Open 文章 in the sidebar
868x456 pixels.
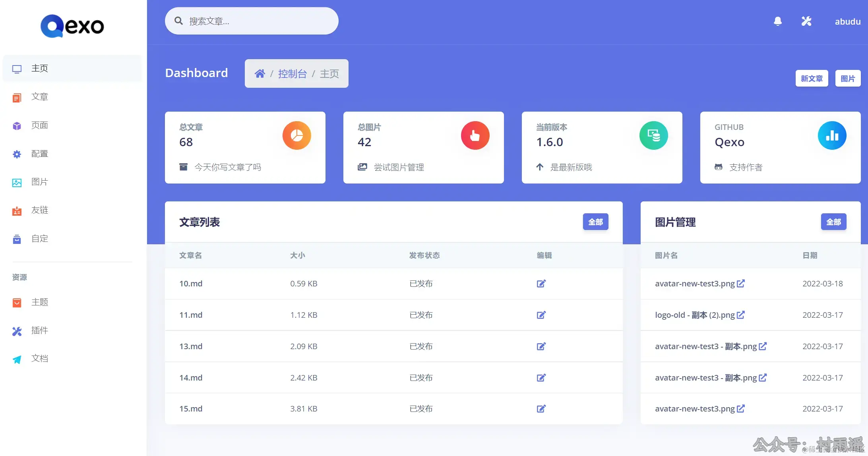coord(39,97)
